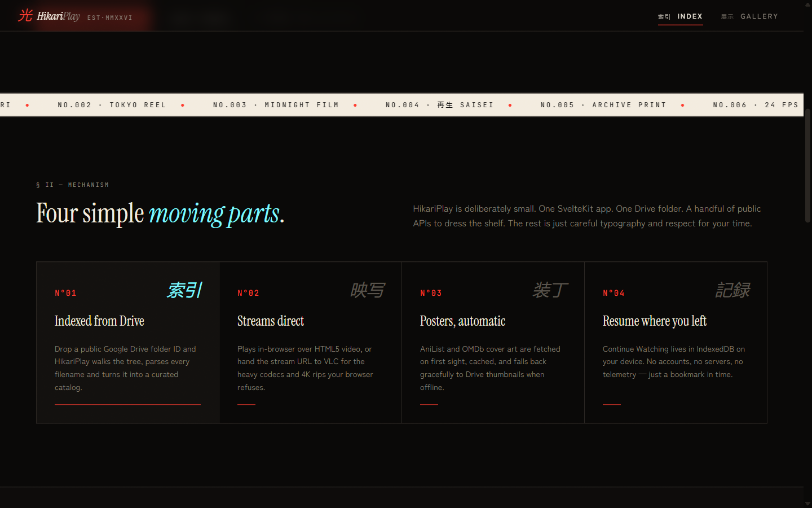The width and height of the screenshot is (812, 508).
Task: Click the 'HikariPlay is deliberately small' paragraph
Action: 587,216
